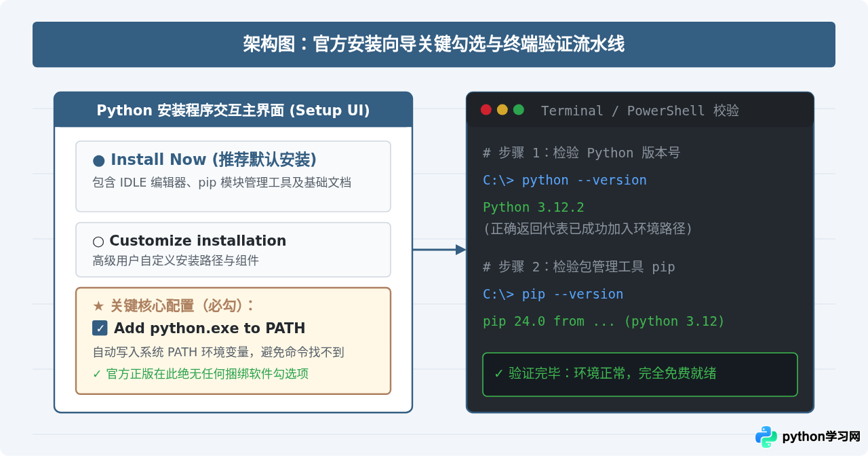Image resolution: width=868 pixels, height=456 pixels.
Task: Click the green checkmark before 官方正版
Action: (x=97, y=374)
